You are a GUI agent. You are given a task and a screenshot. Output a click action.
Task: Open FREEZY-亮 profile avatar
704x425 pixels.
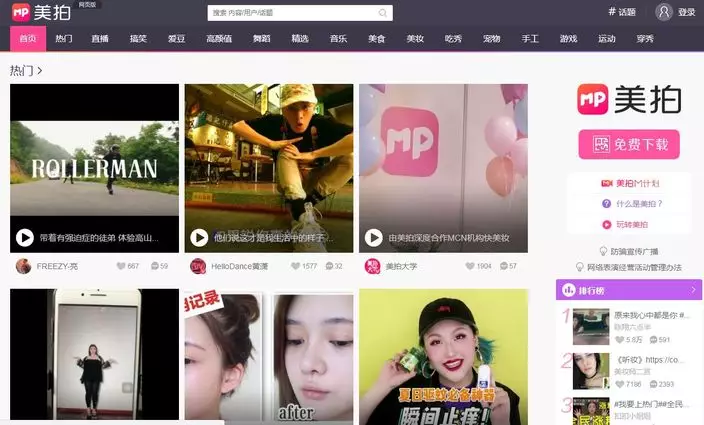pos(23,266)
